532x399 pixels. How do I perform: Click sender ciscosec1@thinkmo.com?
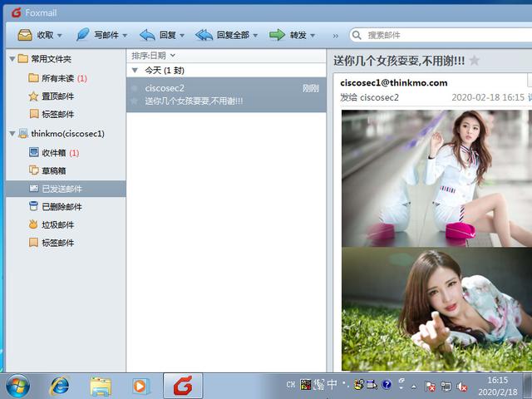coord(393,83)
